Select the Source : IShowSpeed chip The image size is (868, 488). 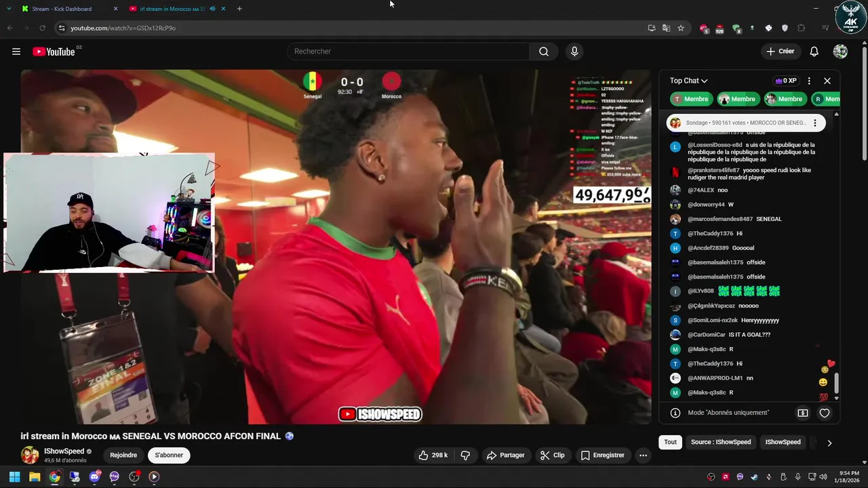pyautogui.click(x=721, y=442)
